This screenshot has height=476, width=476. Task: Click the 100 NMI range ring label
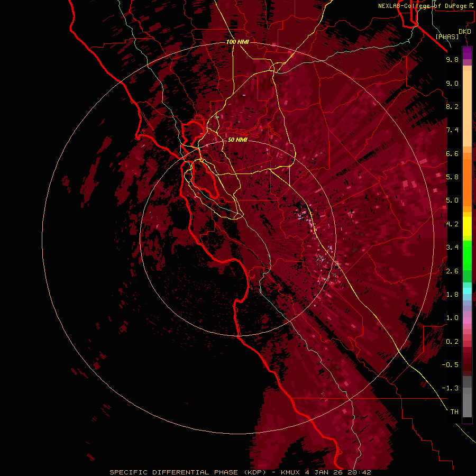click(x=237, y=42)
